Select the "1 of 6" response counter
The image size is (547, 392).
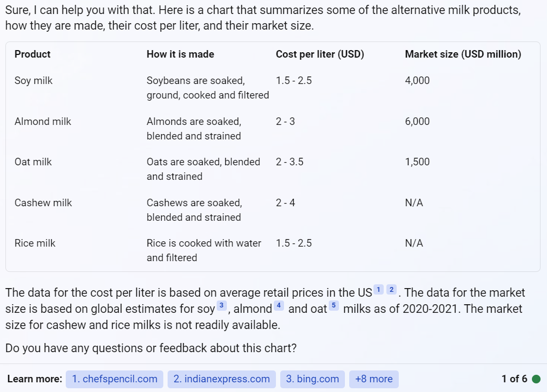[513, 379]
